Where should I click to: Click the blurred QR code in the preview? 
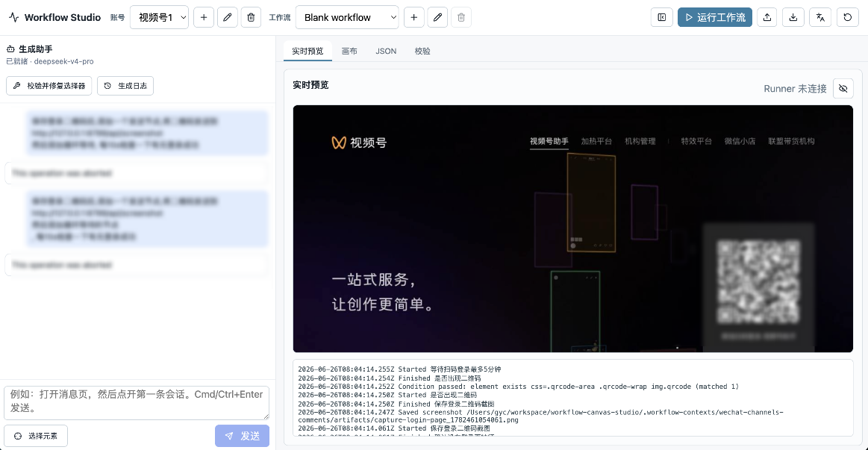(x=758, y=282)
